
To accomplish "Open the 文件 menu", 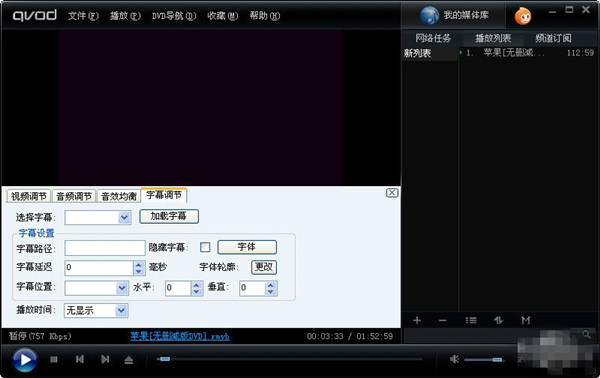I will point(83,16).
